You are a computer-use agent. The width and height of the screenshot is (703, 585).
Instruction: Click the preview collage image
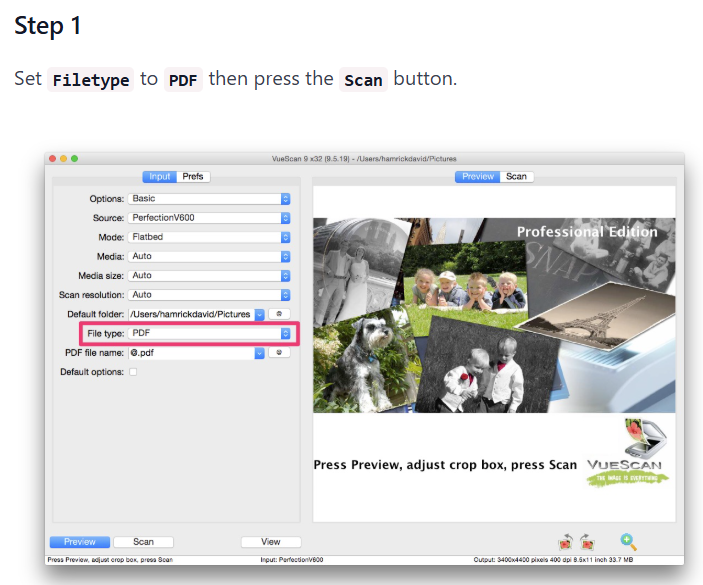tap(494, 315)
